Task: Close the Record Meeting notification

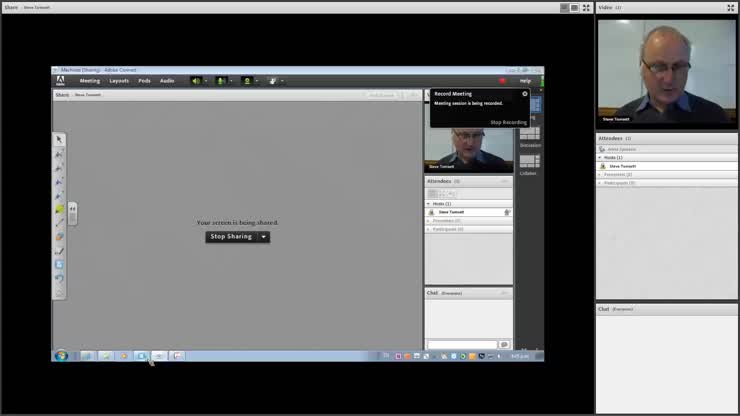Action: 525,94
